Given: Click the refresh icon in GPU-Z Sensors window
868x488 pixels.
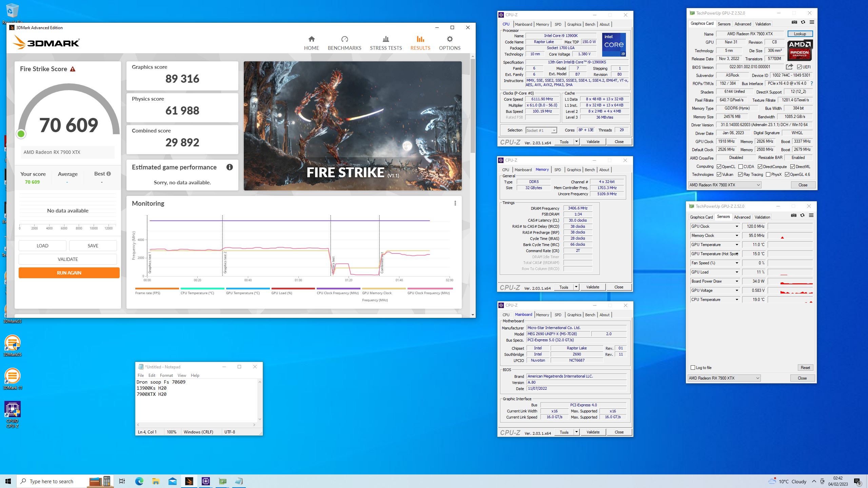Looking at the screenshot, I should coord(802,216).
